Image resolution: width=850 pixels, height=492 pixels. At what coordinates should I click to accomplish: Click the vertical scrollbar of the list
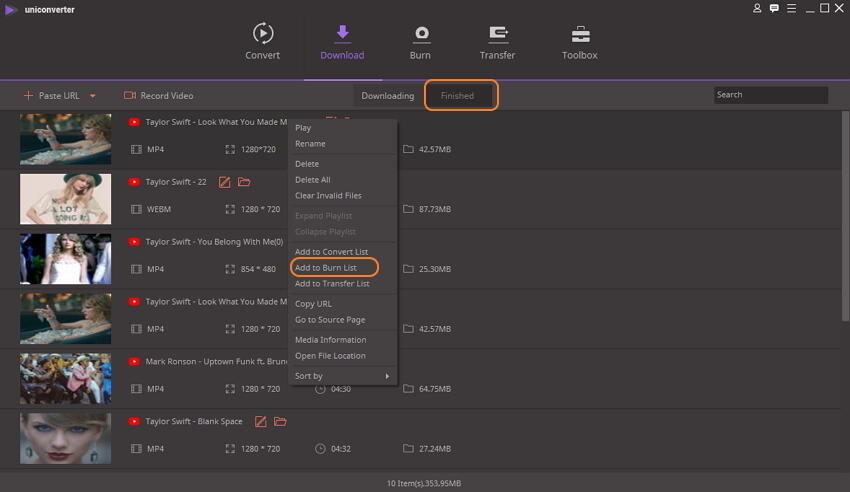[845, 217]
